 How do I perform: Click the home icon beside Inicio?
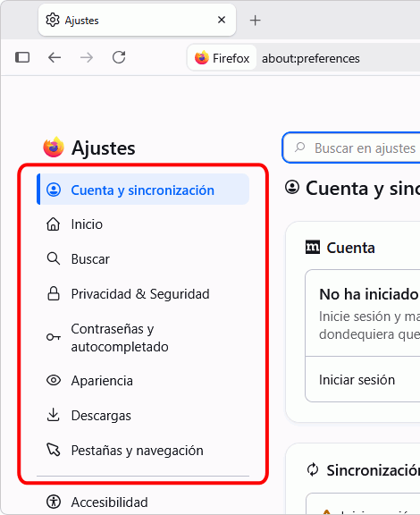pyautogui.click(x=54, y=224)
